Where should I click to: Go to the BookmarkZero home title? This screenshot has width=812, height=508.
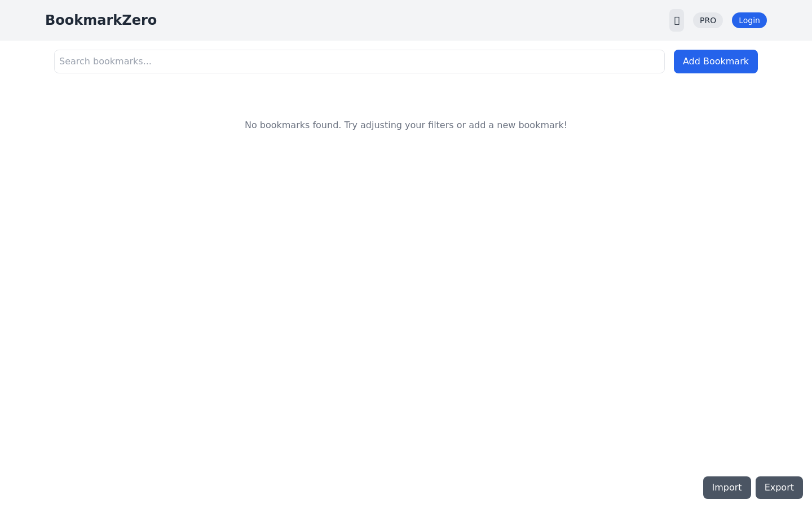[101, 20]
